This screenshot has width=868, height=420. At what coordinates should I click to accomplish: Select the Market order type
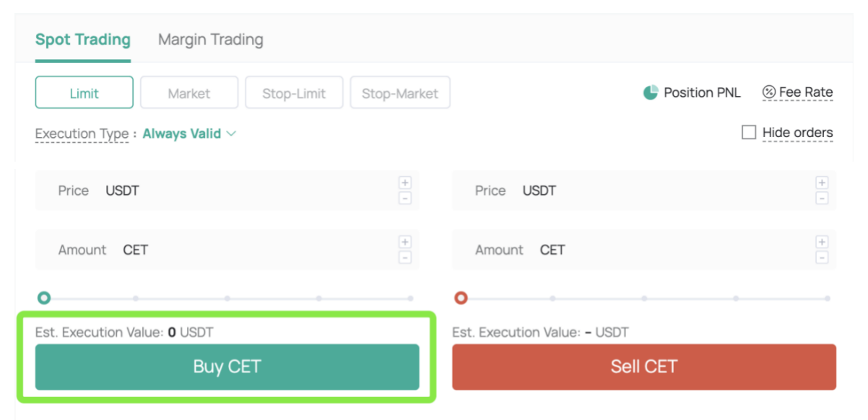189,93
